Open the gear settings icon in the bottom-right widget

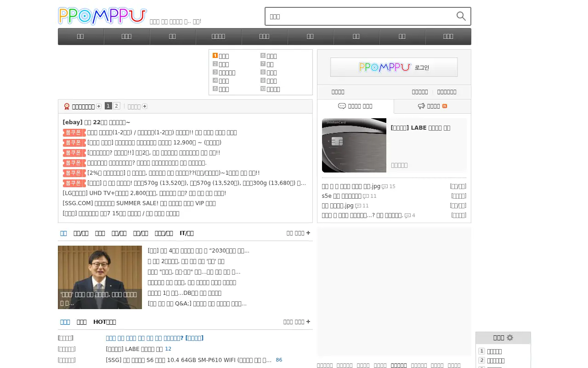510,338
